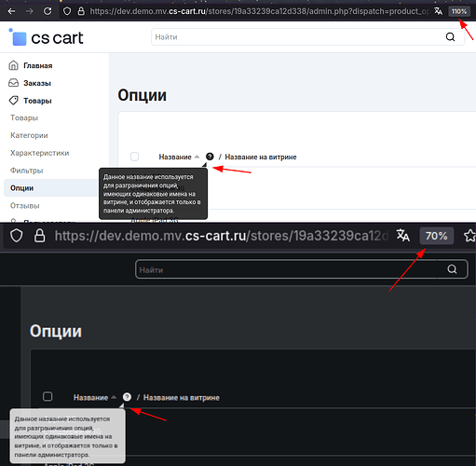476x466 pixels.
Task: Select Характеристики in the sidebar submenu
Action: (40, 153)
